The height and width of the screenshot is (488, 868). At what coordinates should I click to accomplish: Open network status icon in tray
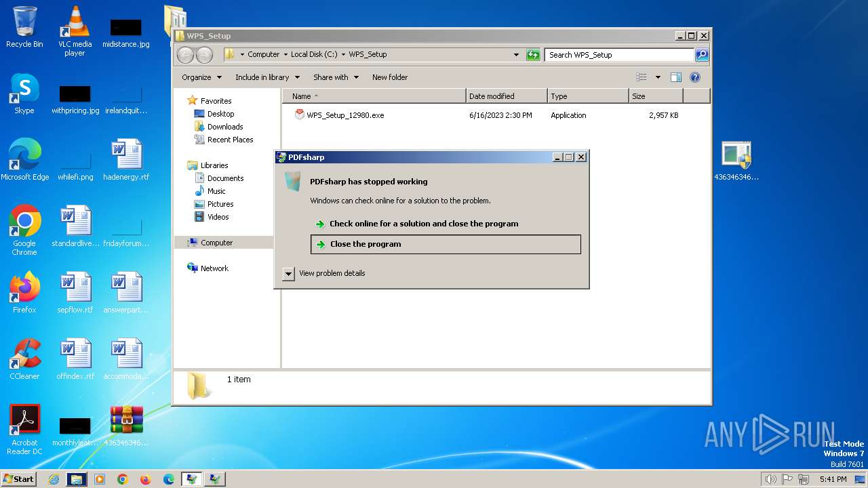tap(804, 479)
